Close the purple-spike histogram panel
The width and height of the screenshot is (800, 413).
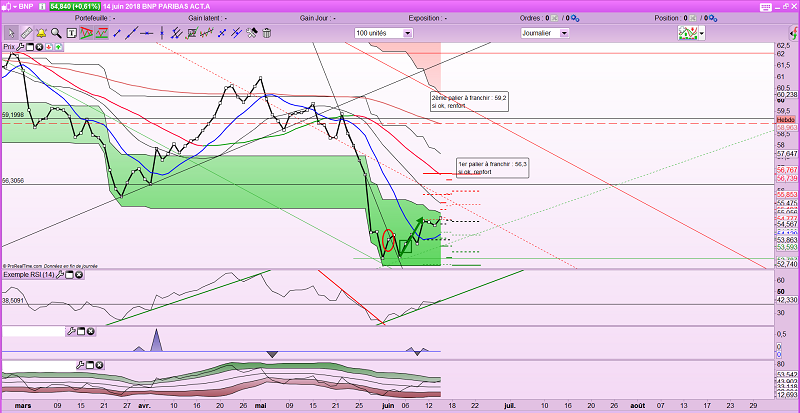[x=90, y=332]
